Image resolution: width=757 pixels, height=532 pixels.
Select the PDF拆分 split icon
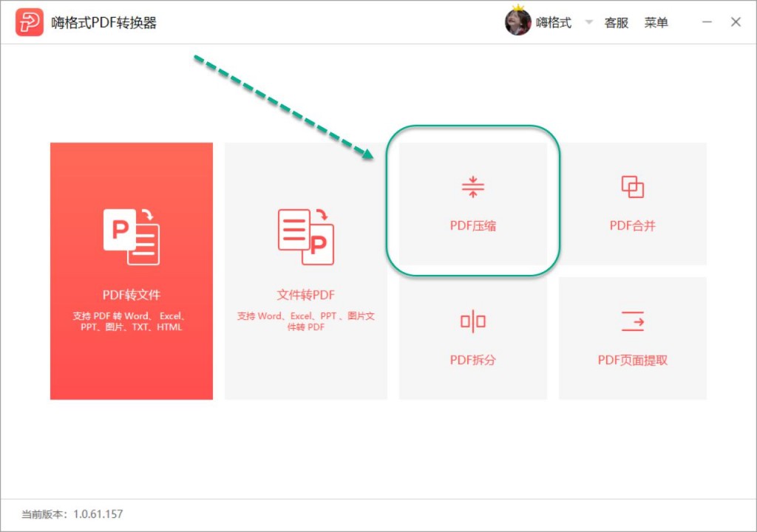tap(472, 321)
